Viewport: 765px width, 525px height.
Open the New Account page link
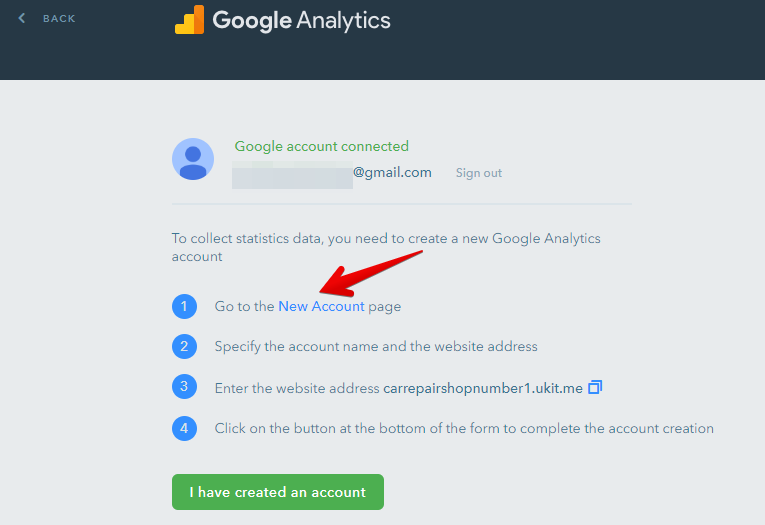pyautogui.click(x=321, y=306)
